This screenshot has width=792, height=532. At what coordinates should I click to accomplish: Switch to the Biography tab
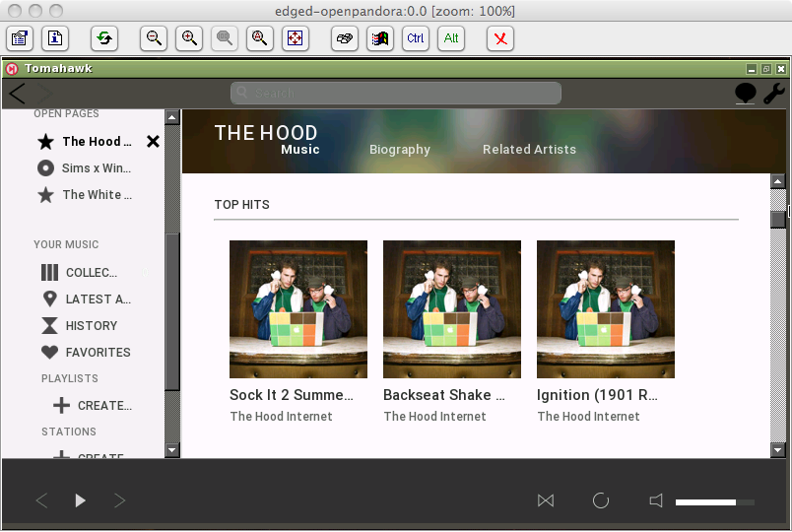(x=399, y=150)
